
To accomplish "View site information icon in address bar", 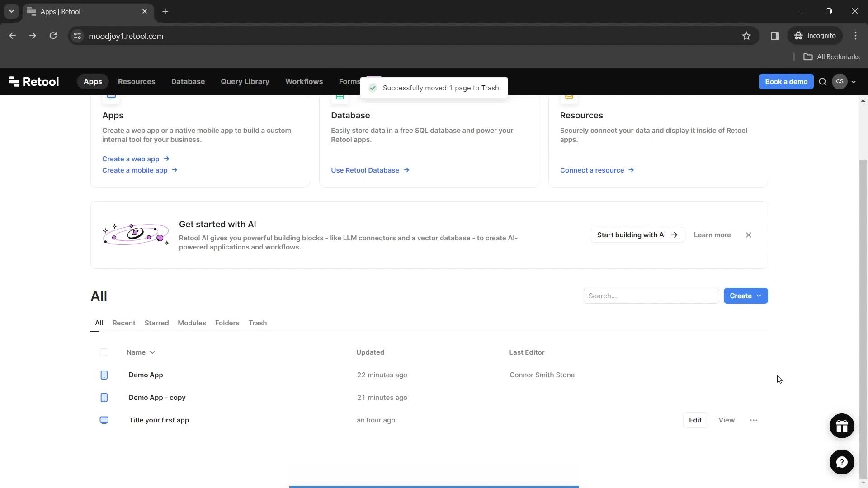I will 77,36.
